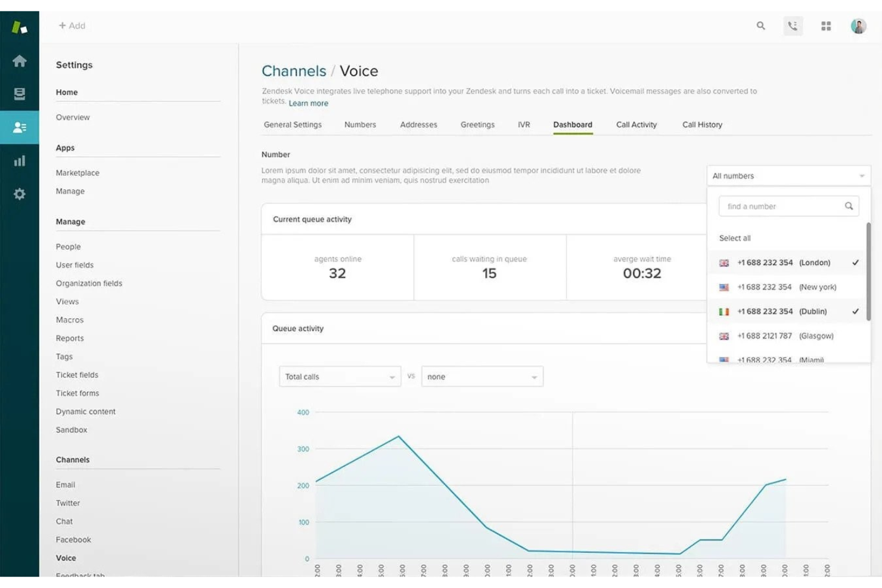Open the search icon in top bar

tap(761, 26)
